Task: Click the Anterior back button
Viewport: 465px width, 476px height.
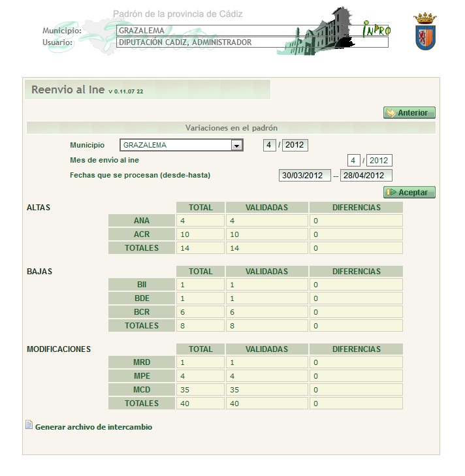Action: 409,113
